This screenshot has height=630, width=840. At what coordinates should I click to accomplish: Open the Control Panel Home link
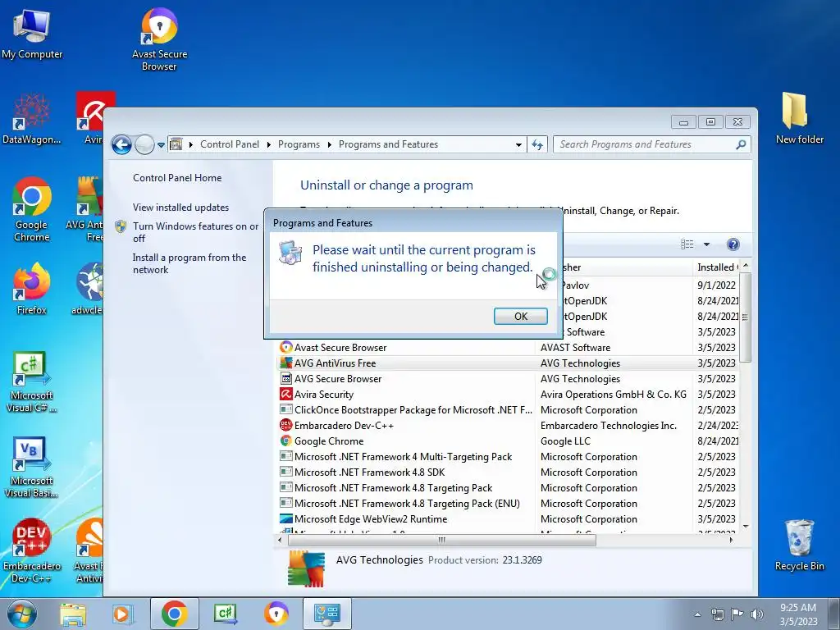pos(177,178)
